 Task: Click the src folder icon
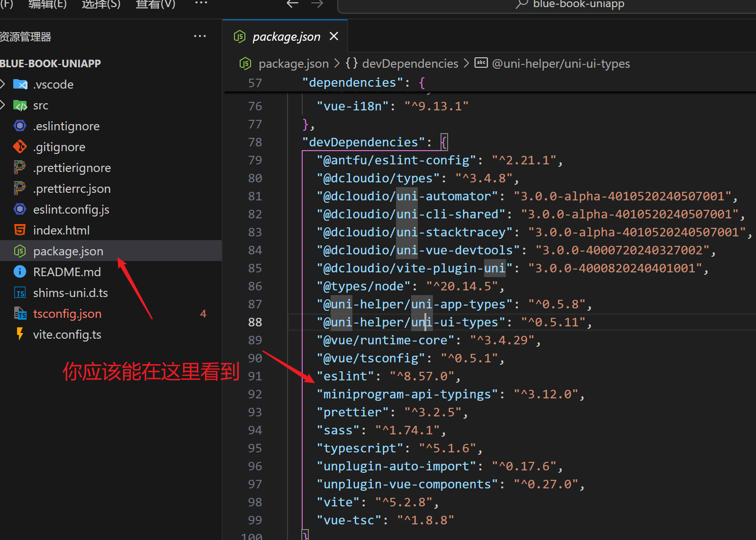coord(20,105)
